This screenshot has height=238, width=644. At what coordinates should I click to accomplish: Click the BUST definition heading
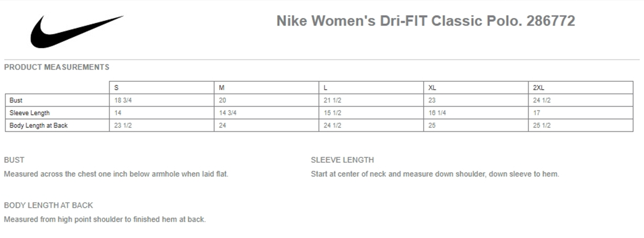[14, 160]
